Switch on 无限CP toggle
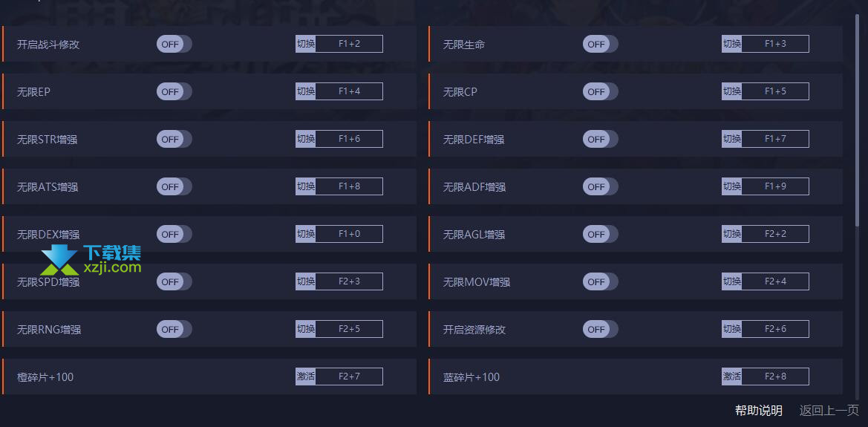The image size is (868, 427). [600, 91]
